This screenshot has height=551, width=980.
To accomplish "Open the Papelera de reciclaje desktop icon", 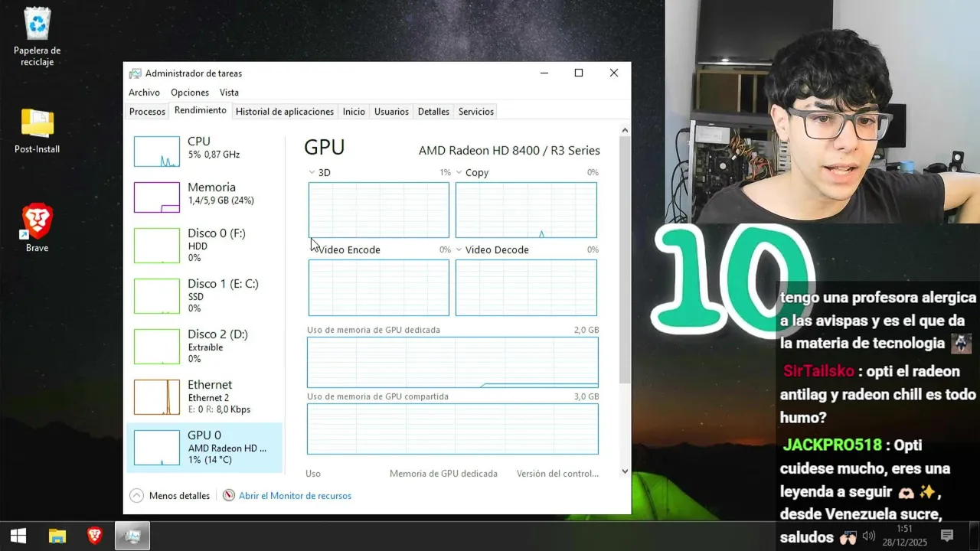I will click(x=37, y=37).
